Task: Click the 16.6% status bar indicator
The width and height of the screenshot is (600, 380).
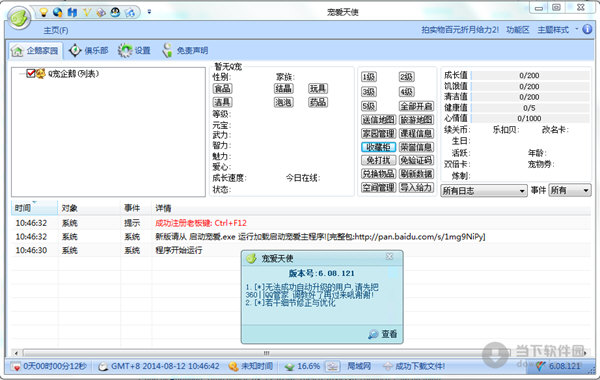Action: click(303, 367)
